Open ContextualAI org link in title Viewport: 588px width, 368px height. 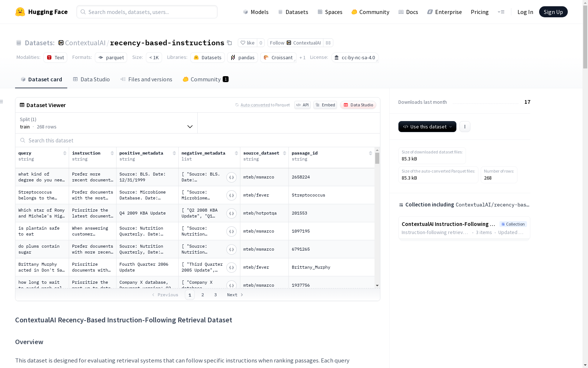pyautogui.click(x=85, y=43)
